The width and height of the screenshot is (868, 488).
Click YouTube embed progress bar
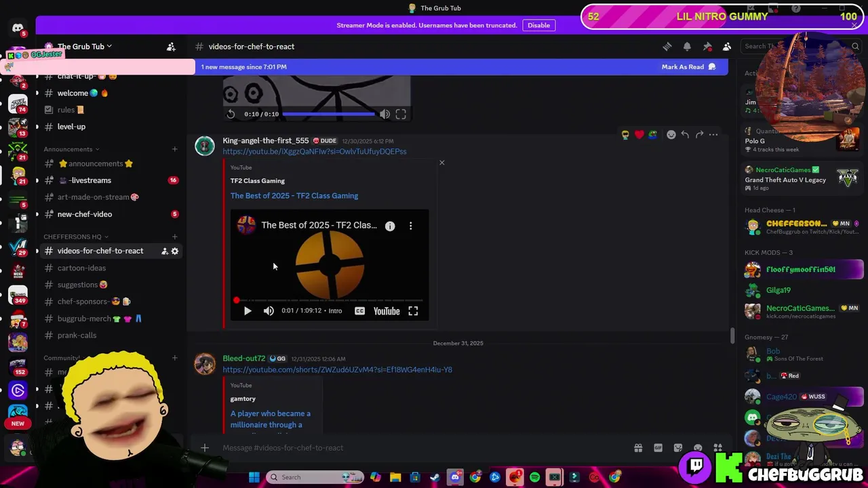[x=330, y=300]
